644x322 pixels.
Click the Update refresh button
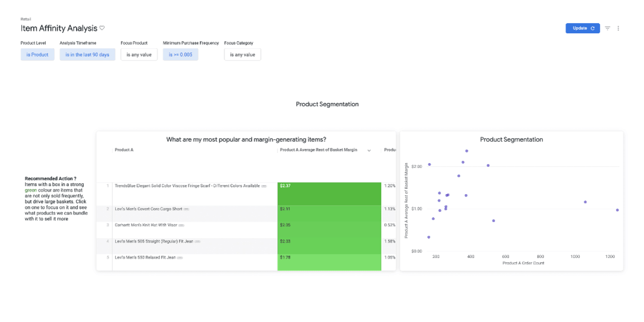point(582,28)
